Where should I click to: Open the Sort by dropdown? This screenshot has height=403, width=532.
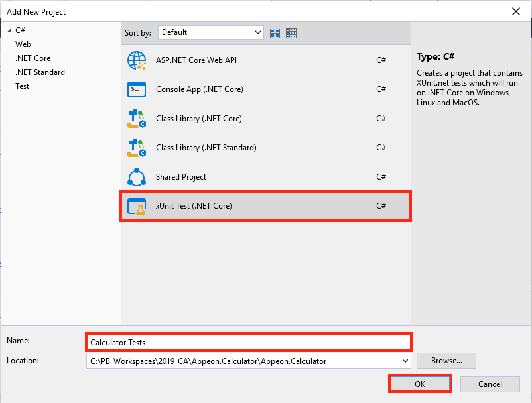pyautogui.click(x=210, y=32)
